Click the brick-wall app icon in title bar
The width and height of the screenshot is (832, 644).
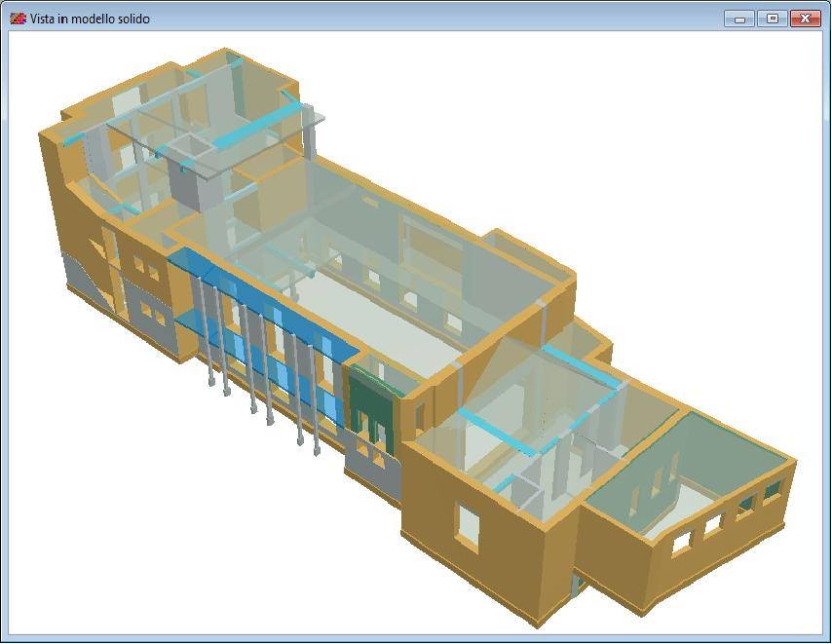coord(19,19)
